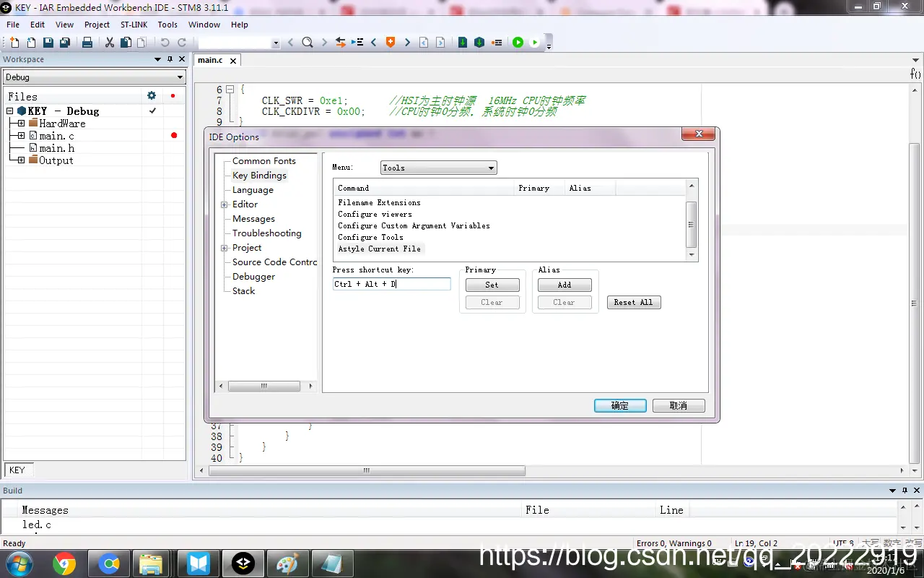Select Configure Tools command row
This screenshot has height=578, width=924.
coord(370,237)
